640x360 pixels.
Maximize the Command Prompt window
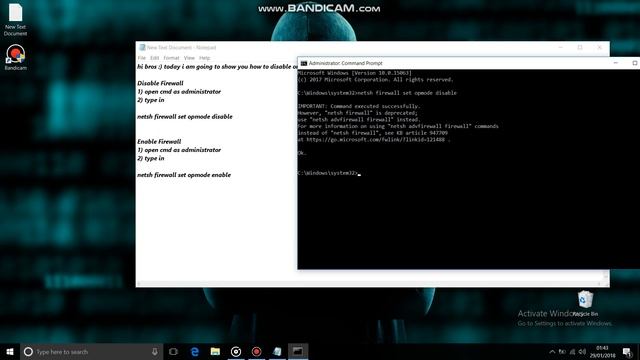(635, 63)
